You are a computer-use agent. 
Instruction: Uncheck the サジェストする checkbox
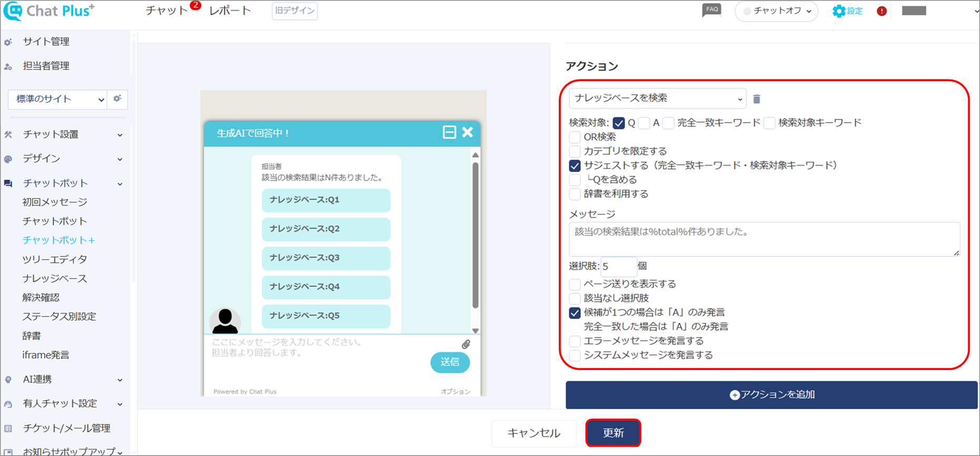(x=575, y=166)
